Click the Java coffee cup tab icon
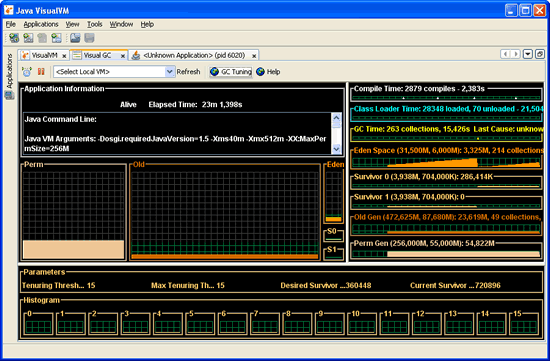The image size is (550, 361). pyautogui.click(x=136, y=55)
